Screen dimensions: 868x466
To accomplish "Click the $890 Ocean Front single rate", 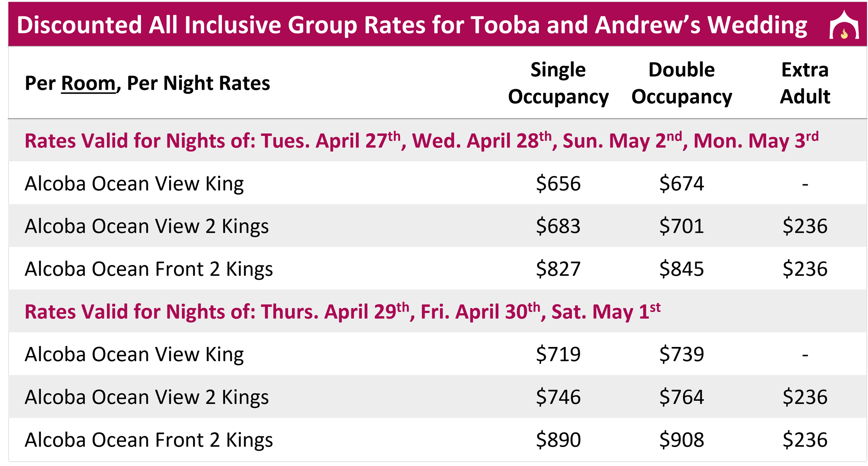I will pos(558,440).
